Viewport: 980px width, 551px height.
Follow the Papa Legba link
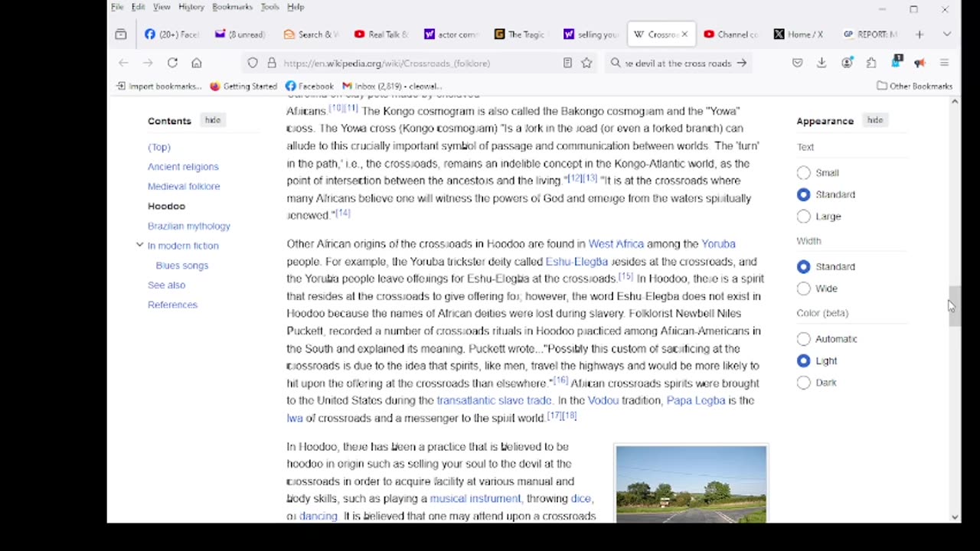coord(696,400)
